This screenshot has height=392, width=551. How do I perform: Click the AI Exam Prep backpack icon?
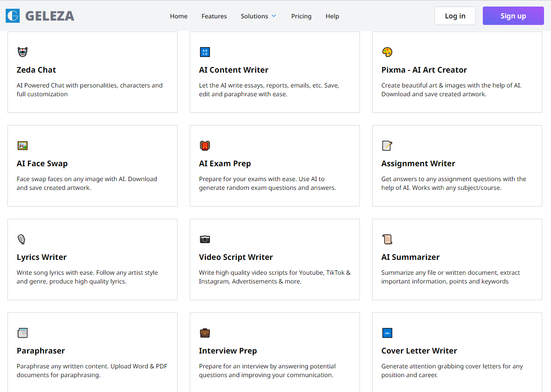click(x=205, y=146)
